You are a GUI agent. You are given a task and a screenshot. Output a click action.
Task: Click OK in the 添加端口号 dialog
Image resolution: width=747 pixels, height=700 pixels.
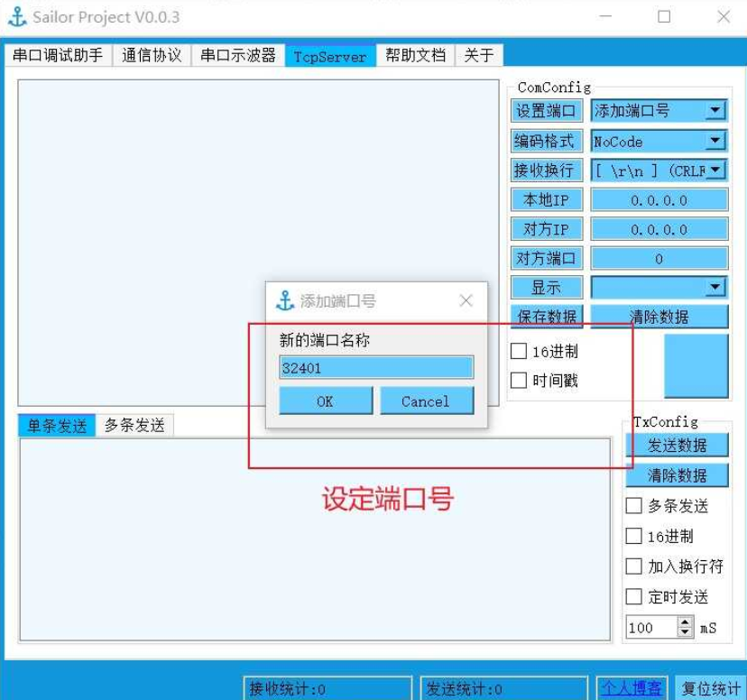tap(325, 401)
